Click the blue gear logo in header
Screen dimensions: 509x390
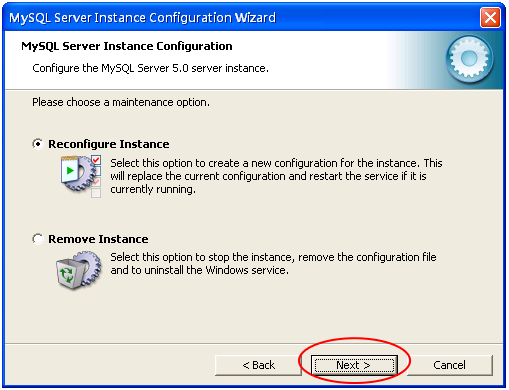tap(470, 59)
